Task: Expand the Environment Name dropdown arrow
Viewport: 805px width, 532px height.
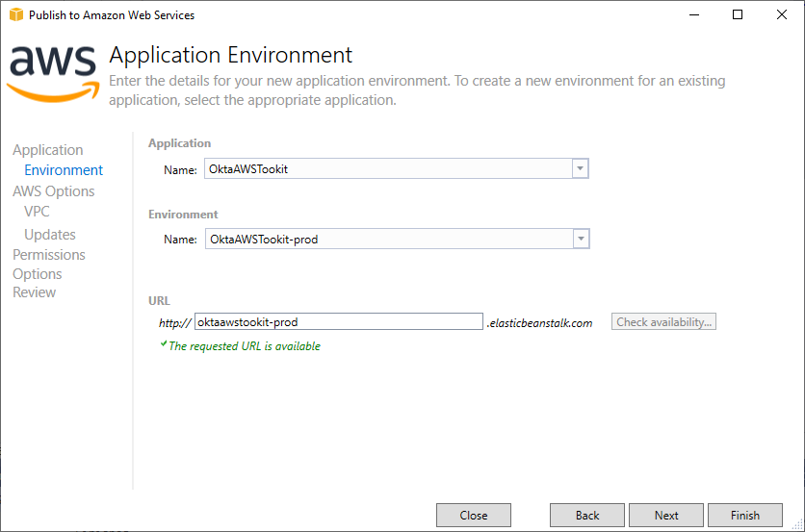Action: point(580,239)
